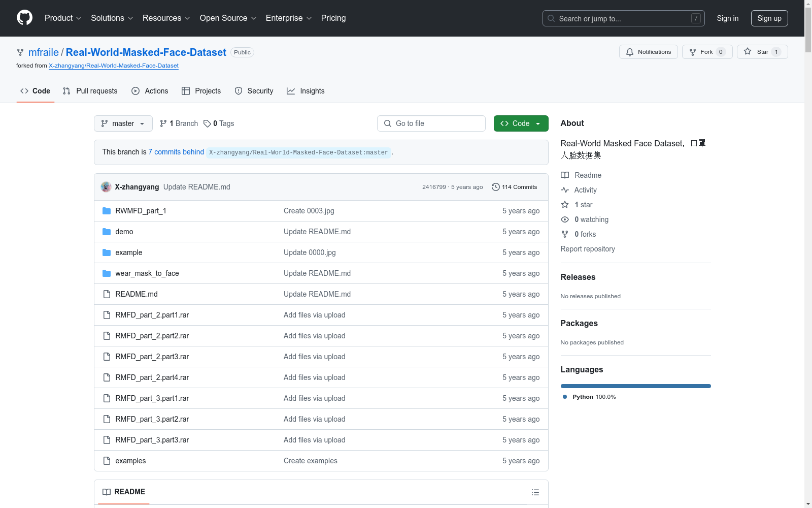Screen dimensions: 812x508
Task: Switch to the Pull requests tab
Action: click(x=90, y=91)
